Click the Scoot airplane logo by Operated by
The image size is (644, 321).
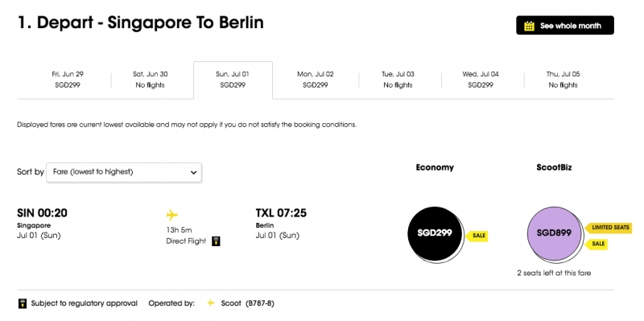coord(211,303)
